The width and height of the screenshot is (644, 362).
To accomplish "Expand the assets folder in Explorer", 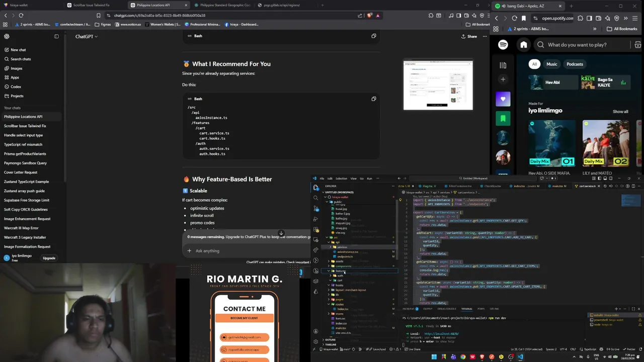I will pos(338,261).
